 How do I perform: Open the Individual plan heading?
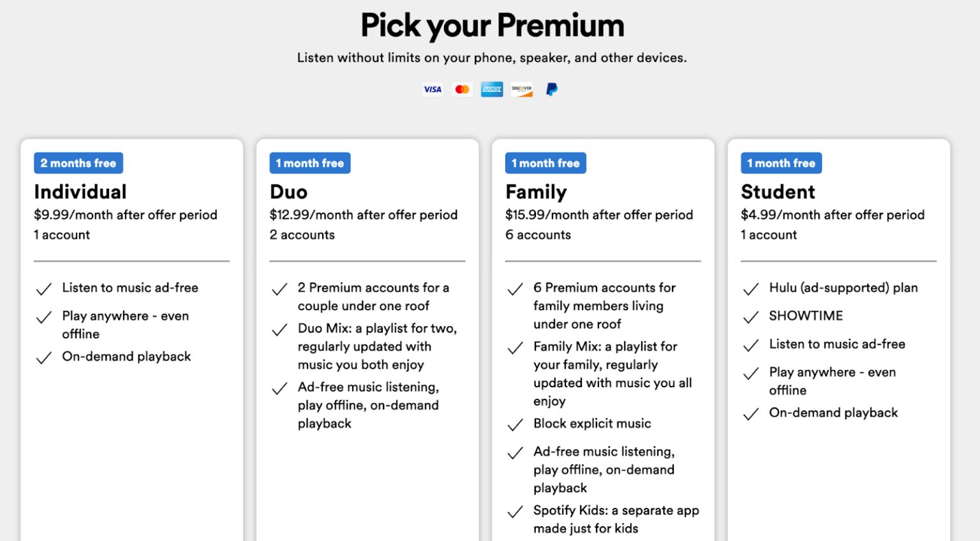click(x=80, y=192)
